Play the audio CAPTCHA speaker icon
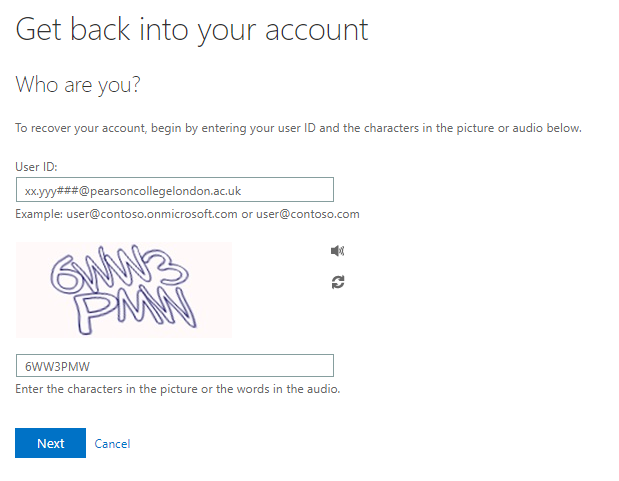This screenshot has width=619, height=481. tap(337, 251)
